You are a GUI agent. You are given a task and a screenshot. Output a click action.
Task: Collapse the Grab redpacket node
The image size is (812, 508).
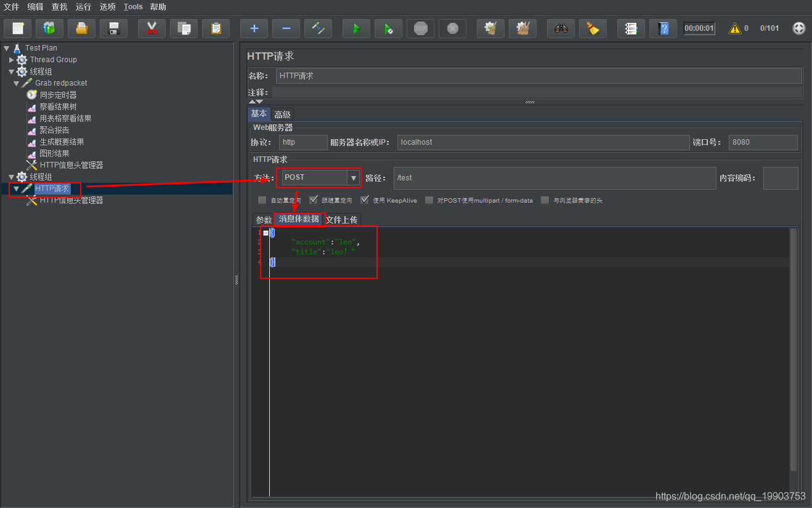coord(17,83)
